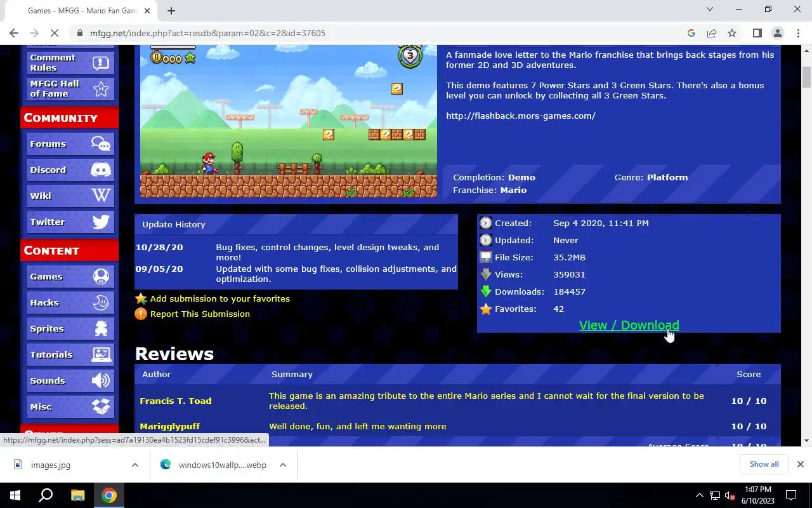
Task: Click Report This Submission link
Action: pos(200,314)
